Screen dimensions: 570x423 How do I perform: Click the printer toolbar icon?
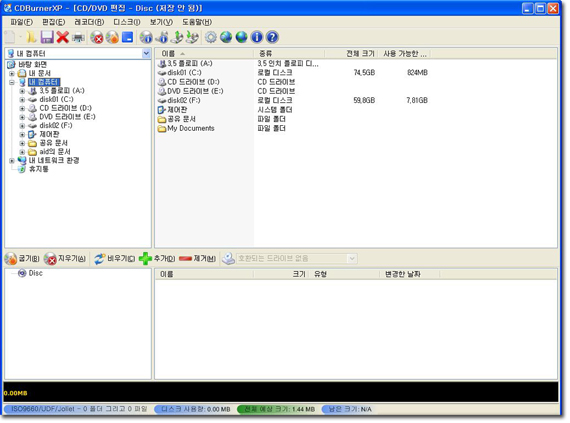[x=78, y=37]
